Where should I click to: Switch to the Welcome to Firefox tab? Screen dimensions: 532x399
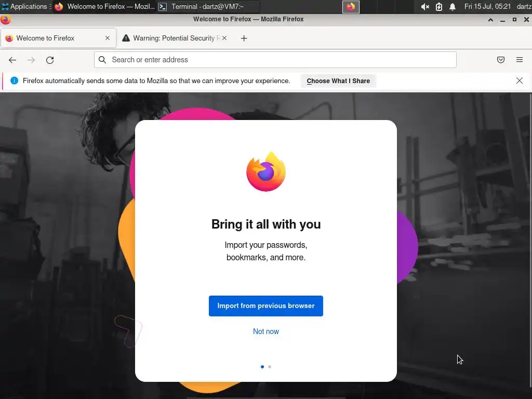point(58,38)
